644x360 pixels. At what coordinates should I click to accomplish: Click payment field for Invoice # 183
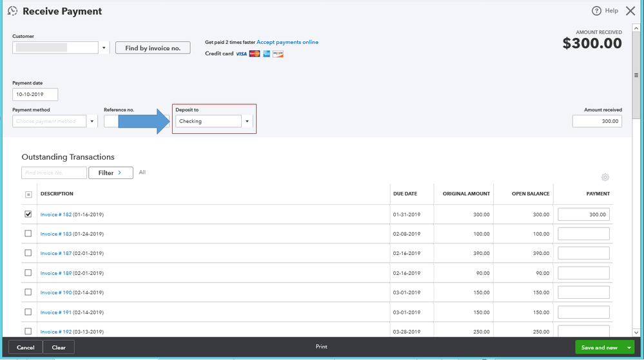point(583,234)
